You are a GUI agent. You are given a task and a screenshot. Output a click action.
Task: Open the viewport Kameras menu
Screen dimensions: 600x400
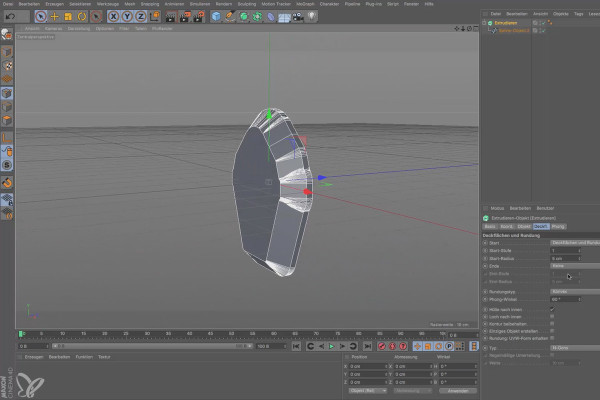(53, 29)
